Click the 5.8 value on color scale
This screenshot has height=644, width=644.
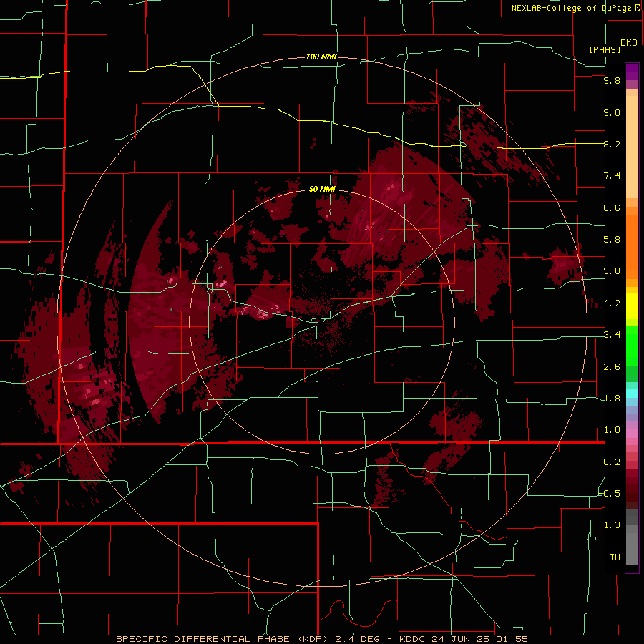[x=612, y=240]
